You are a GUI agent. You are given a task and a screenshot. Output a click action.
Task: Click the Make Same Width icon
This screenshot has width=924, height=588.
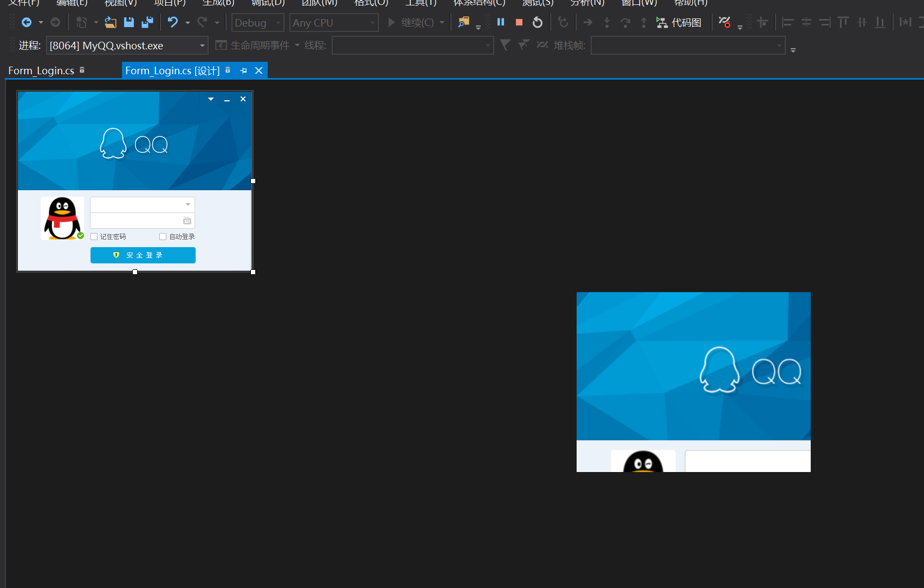[906, 22]
